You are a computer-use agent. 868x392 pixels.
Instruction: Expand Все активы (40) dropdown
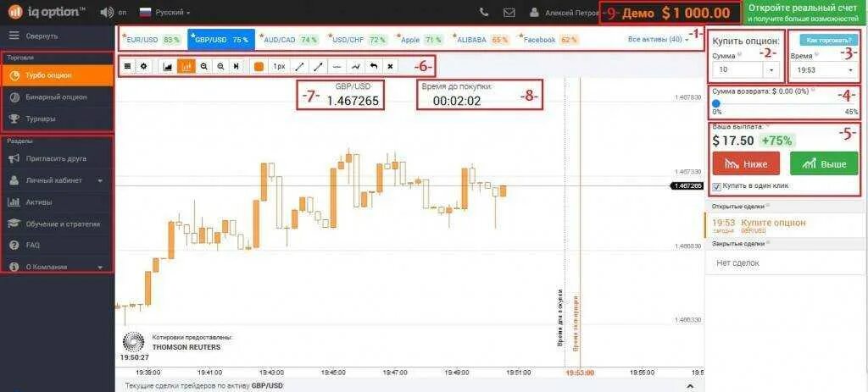click(659, 39)
